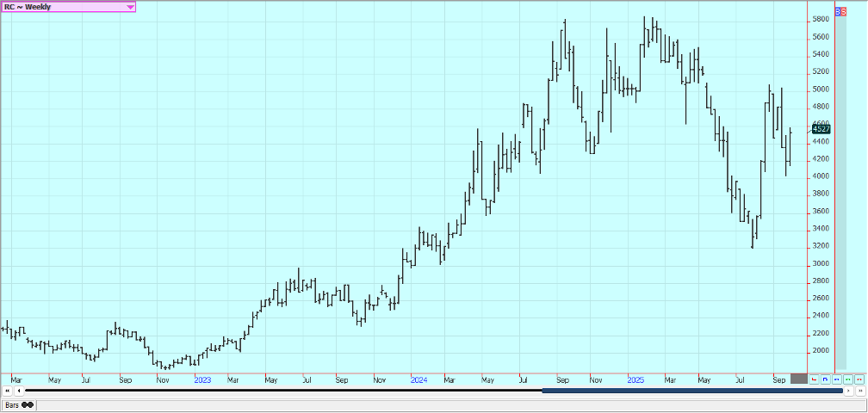Click the 2025 year label on time axis
Screen dimensions: 868x413
pyautogui.click(x=635, y=379)
